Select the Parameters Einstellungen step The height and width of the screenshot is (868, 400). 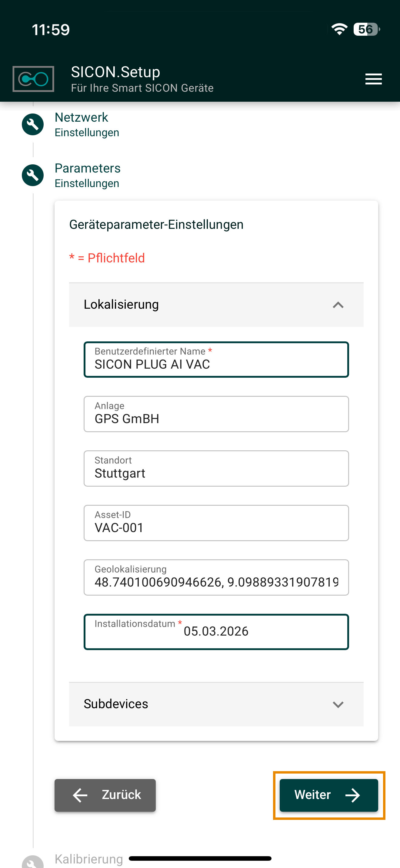[87, 175]
